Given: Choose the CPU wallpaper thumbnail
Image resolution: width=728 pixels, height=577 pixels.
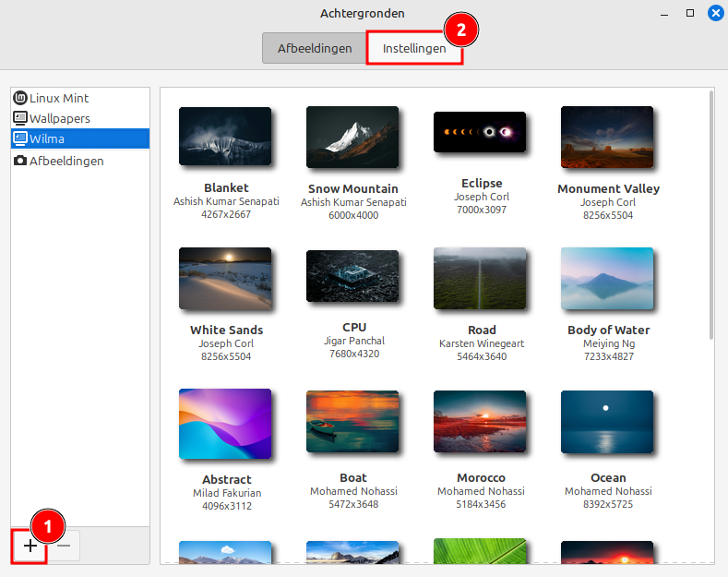Looking at the screenshot, I should click(352, 277).
